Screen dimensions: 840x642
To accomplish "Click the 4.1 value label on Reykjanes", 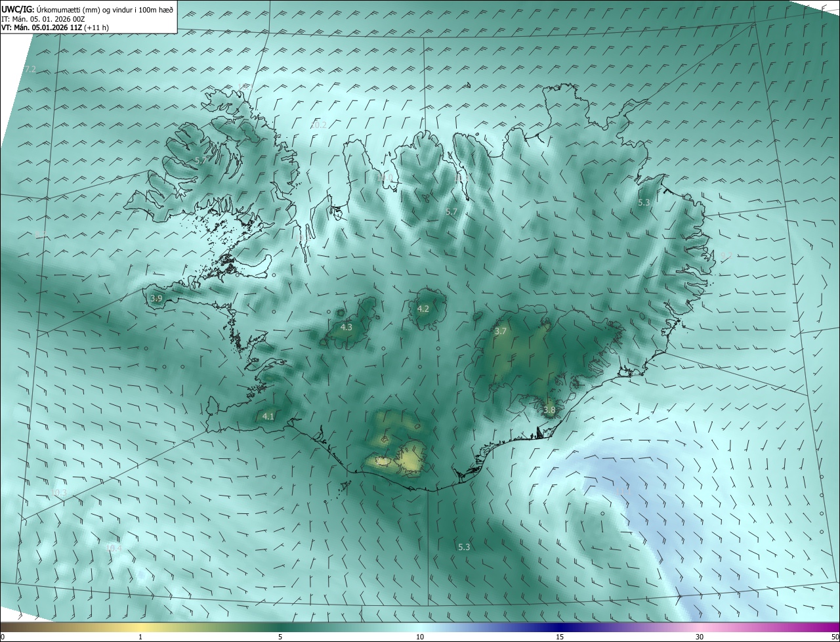I will click(x=268, y=416).
